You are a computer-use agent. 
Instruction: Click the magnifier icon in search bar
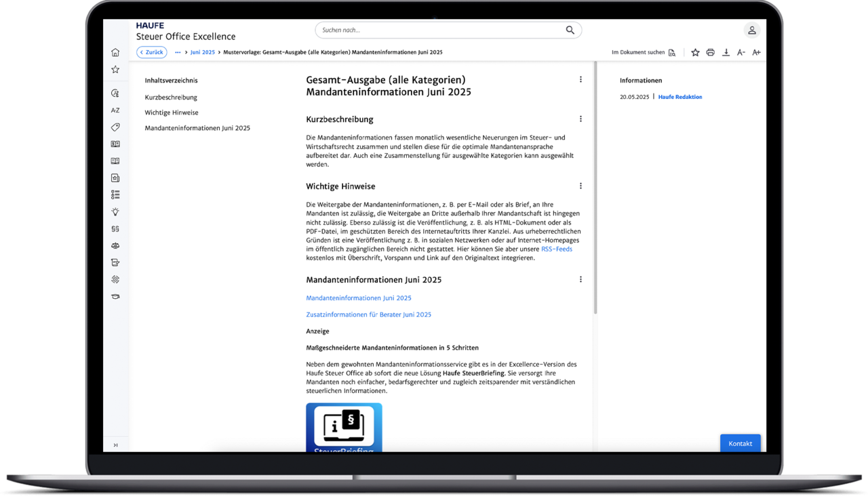(x=570, y=30)
